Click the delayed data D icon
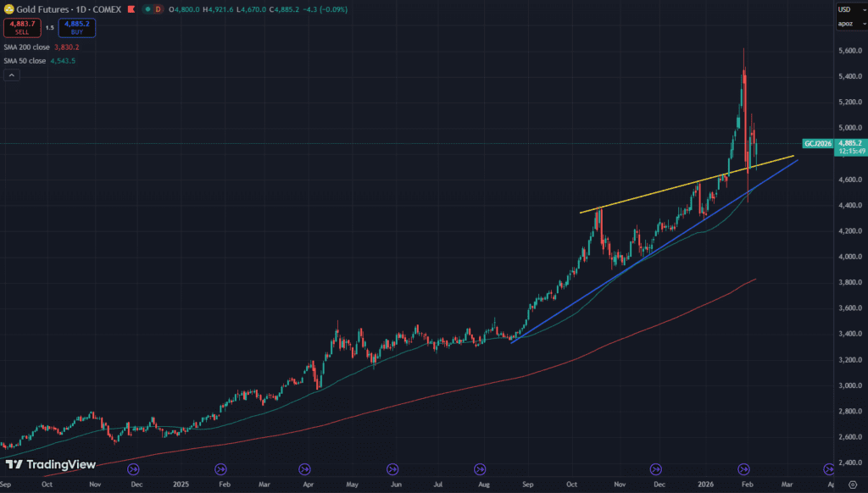 click(x=159, y=9)
